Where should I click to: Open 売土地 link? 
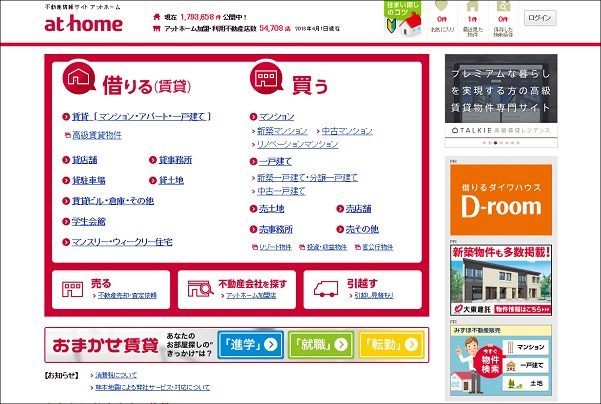tap(271, 209)
